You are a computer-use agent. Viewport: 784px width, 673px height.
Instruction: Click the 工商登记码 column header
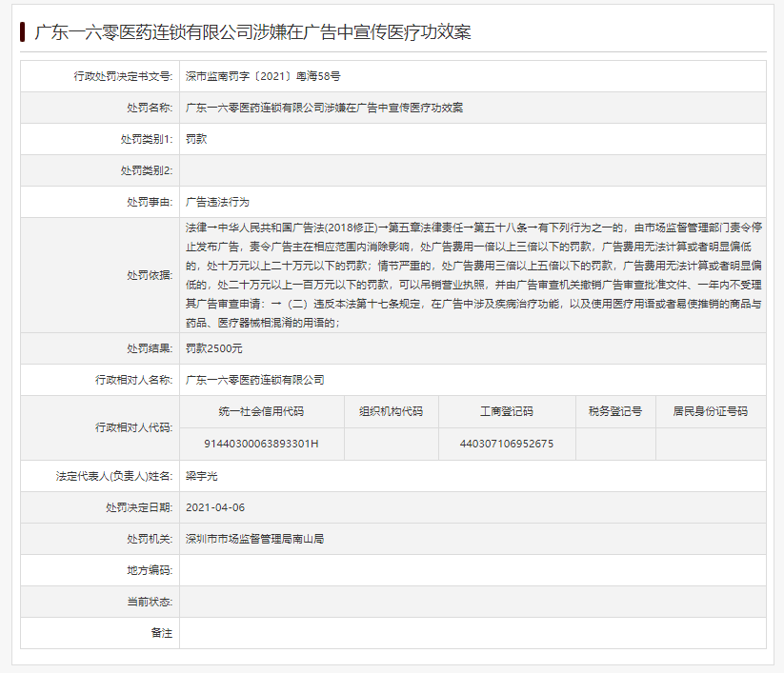point(507,411)
